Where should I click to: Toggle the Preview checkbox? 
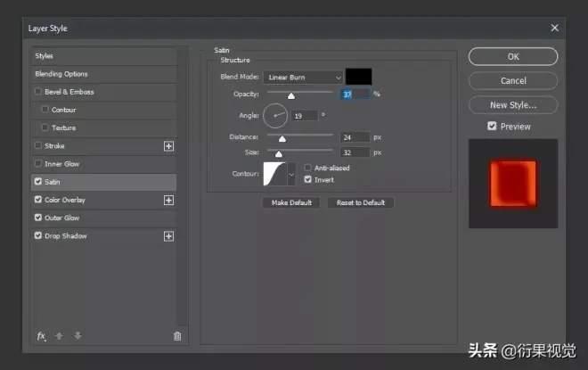coord(492,126)
